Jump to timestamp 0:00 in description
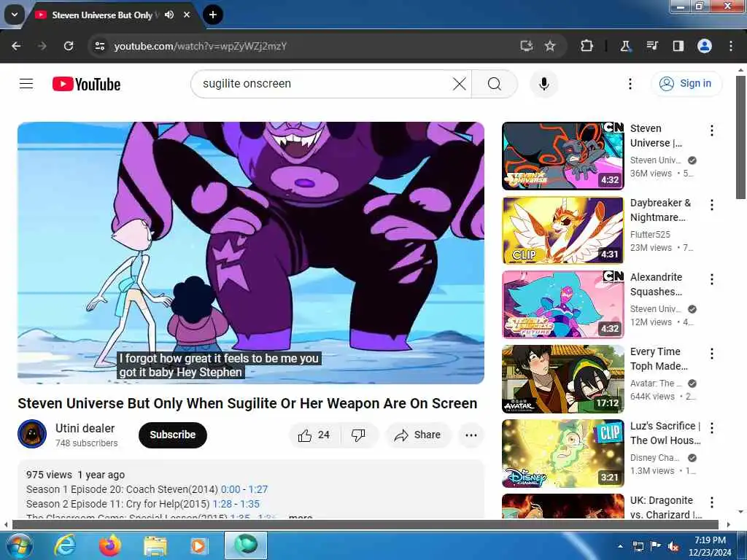Image resolution: width=747 pixels, height=560 pixels. click(x=231, y=489)
